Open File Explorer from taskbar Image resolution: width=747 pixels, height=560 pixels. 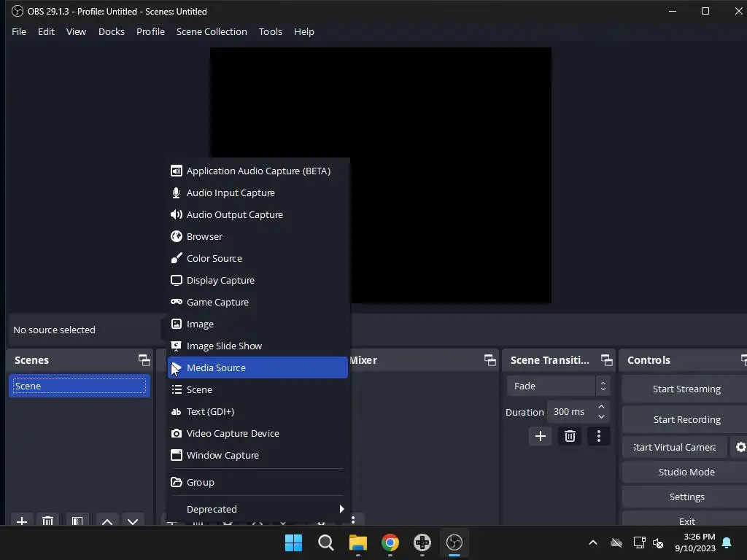[357, 542]
